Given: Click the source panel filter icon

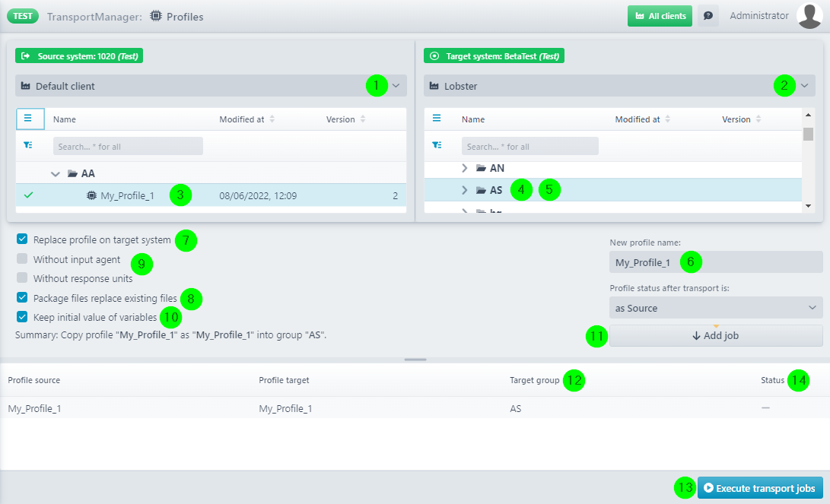Looking at the screenshot, I should pyautogui.click(x=28, y=146).
